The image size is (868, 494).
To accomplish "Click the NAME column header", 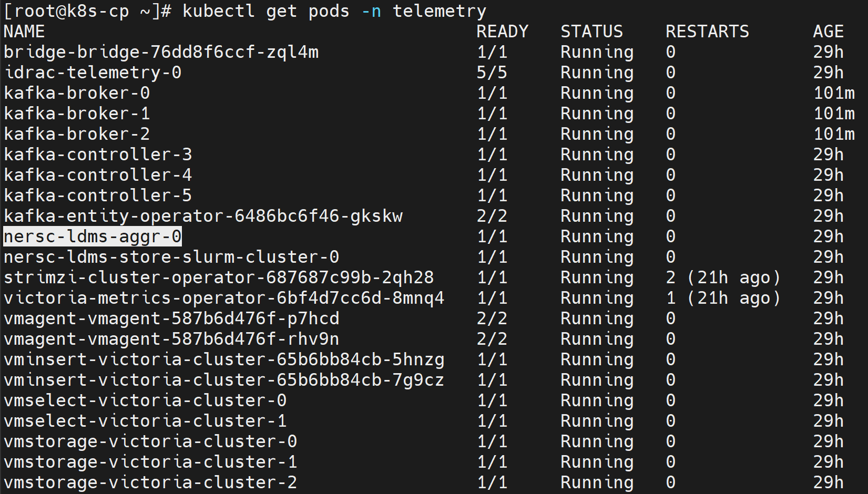I will (x=24, y=32).
